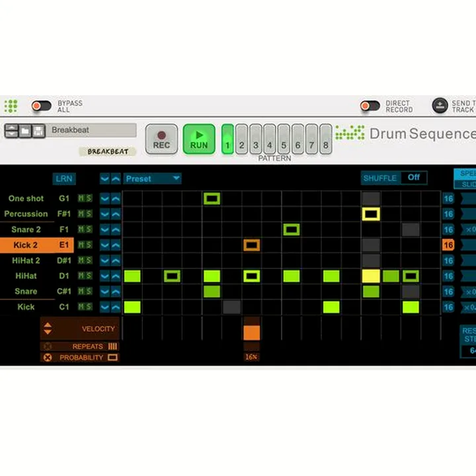The image size is (476, 476).
Task: Select pattern 1
Action: 227,139
